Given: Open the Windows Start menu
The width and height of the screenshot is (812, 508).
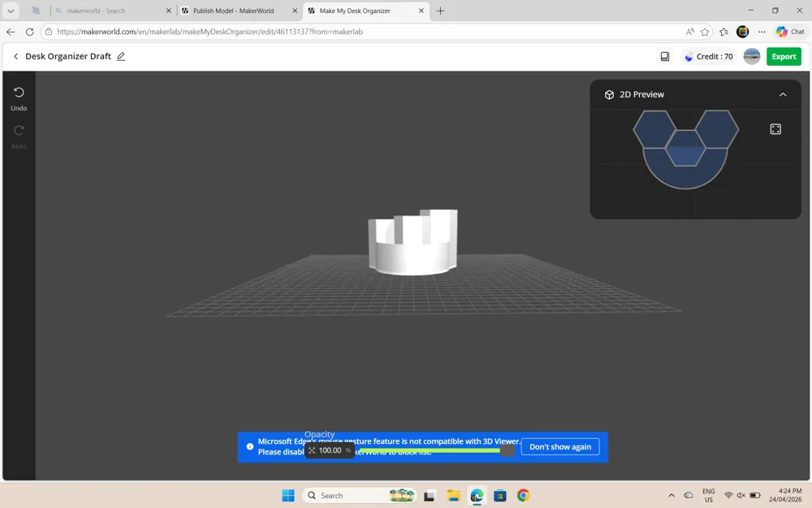Looking at the screenshot, I should [288, 496].
